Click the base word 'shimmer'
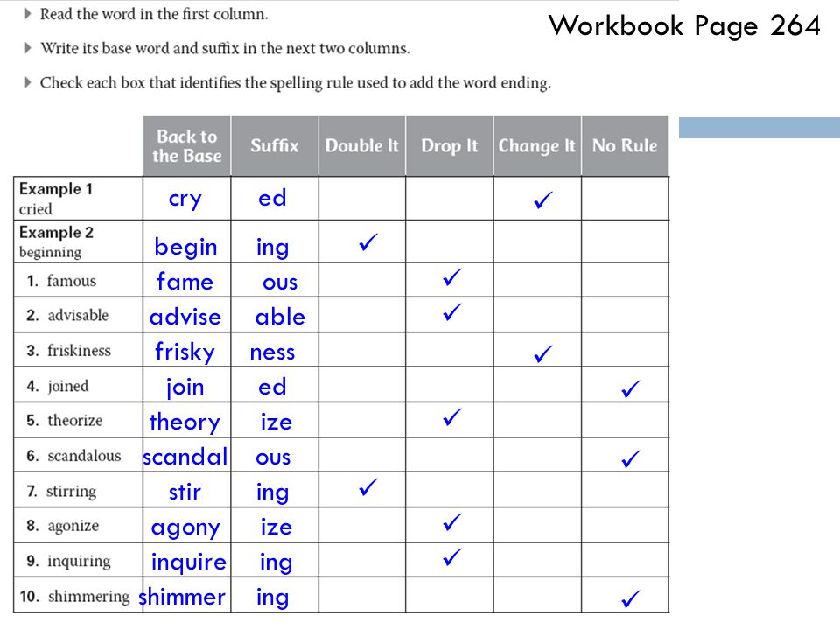 [182, 597]
